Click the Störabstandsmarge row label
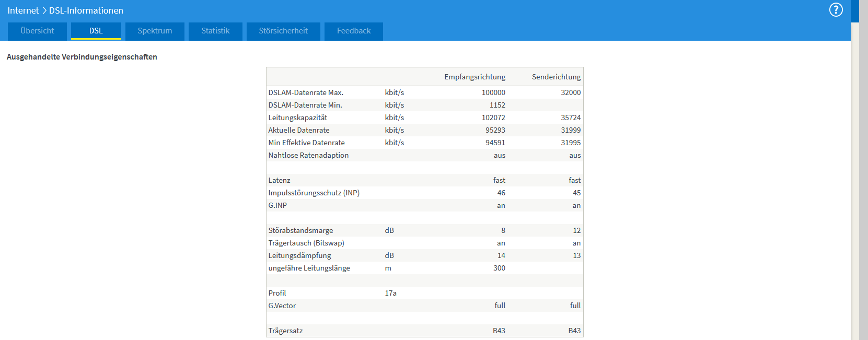The width and height of the screenshot is (868, 340). [300, 230]
